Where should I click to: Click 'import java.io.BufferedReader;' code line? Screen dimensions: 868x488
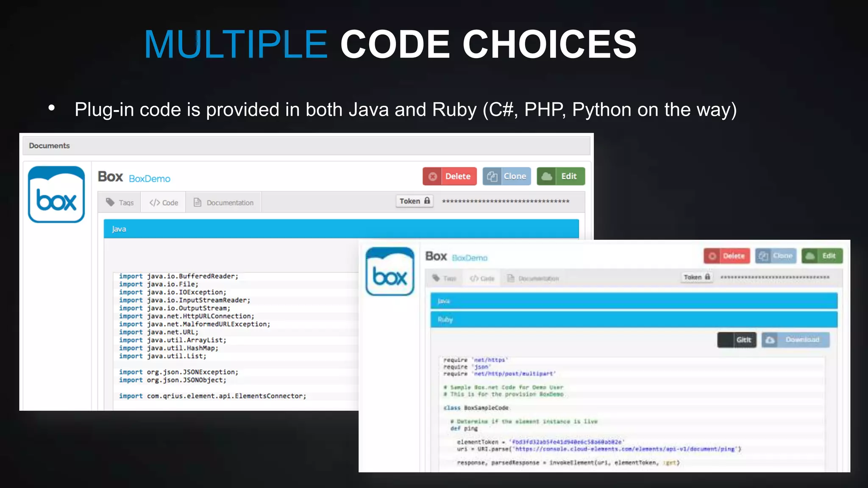coord(179,276)
